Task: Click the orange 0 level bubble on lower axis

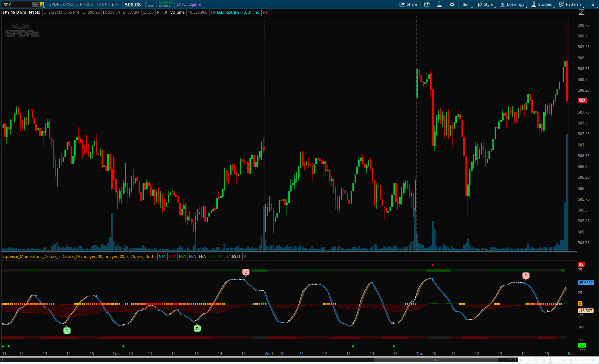Action: (580, 304)
